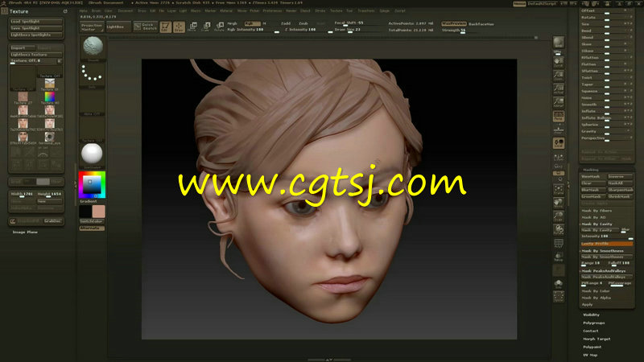Click SwitchColor button
Screen dimensions: 644x362
[x=92, y=221]
